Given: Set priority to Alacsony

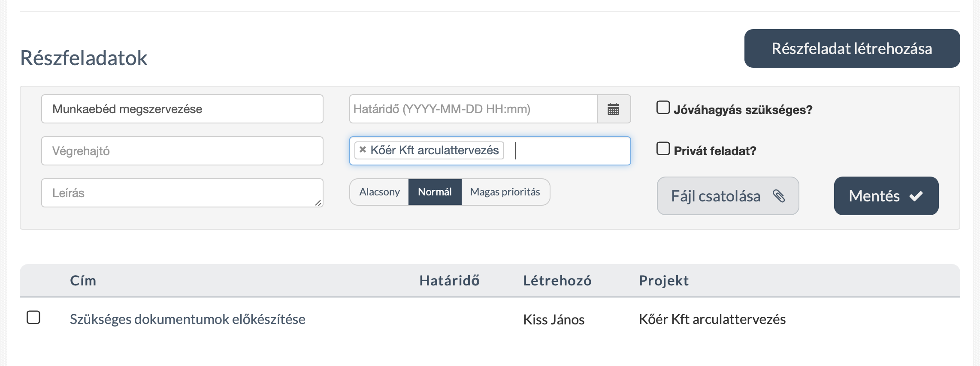Looking at the screenshot, I should (x=379, y=192).
